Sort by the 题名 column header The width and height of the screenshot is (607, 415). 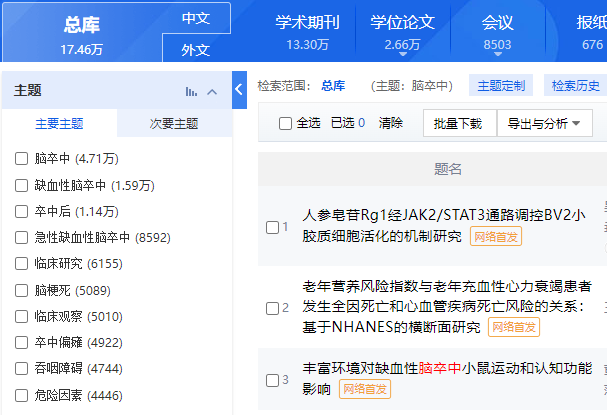click(x=448, y=169)
